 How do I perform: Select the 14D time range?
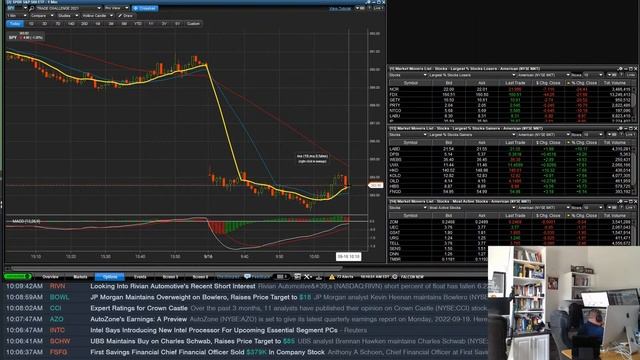tap(71, 24)
